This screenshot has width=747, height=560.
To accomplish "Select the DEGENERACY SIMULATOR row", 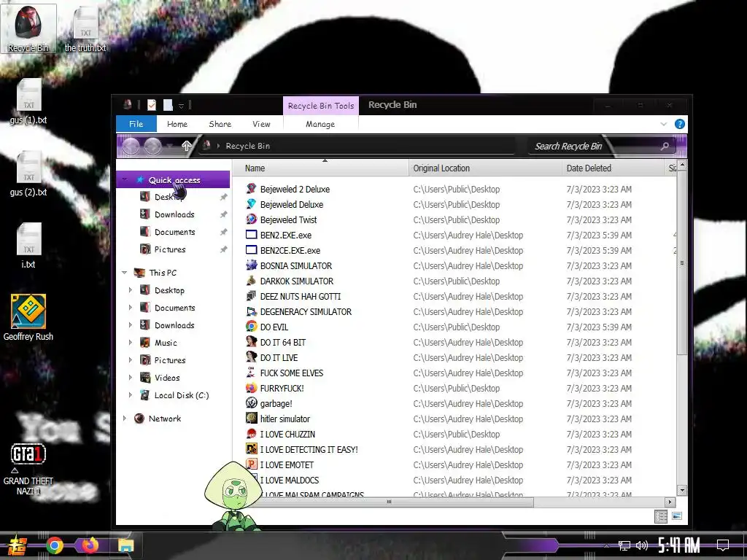I will [454, 312].
